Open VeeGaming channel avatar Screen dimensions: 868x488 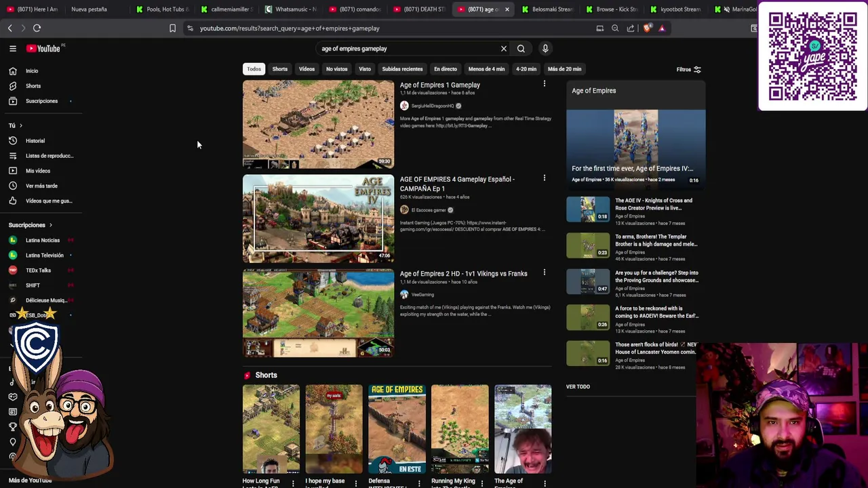[404, 295]
